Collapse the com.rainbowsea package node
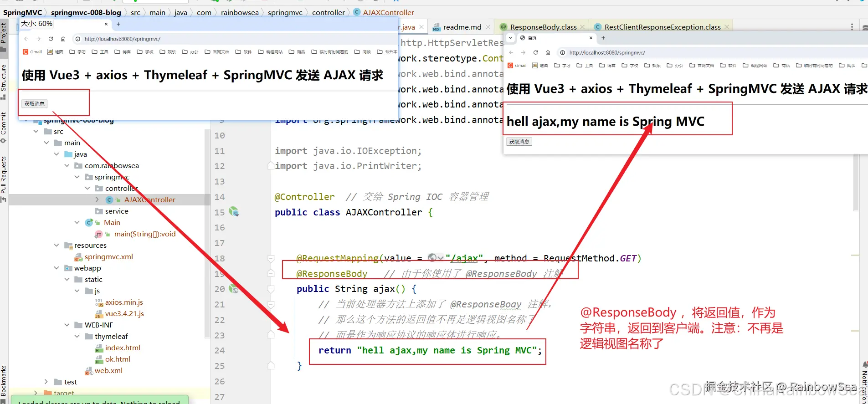This screenshot has width=868, height=404. 67,165
